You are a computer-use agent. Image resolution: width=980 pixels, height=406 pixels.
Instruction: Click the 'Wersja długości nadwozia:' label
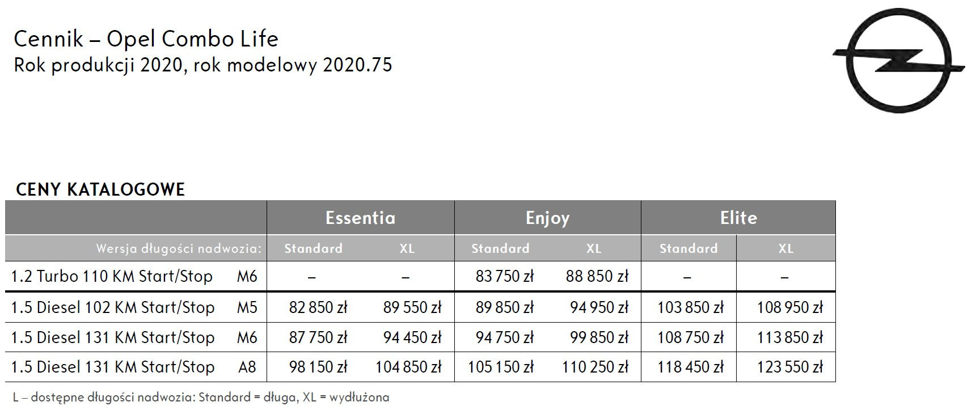179,248
